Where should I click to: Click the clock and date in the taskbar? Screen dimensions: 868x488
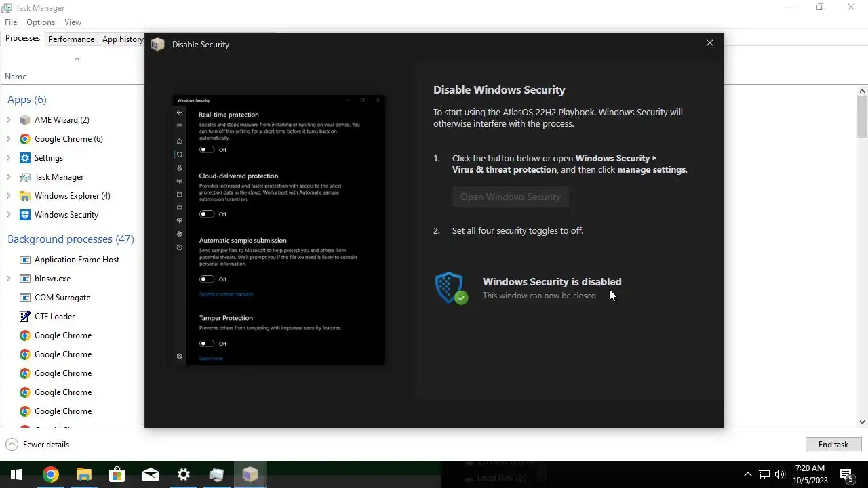tap(810, 474)
